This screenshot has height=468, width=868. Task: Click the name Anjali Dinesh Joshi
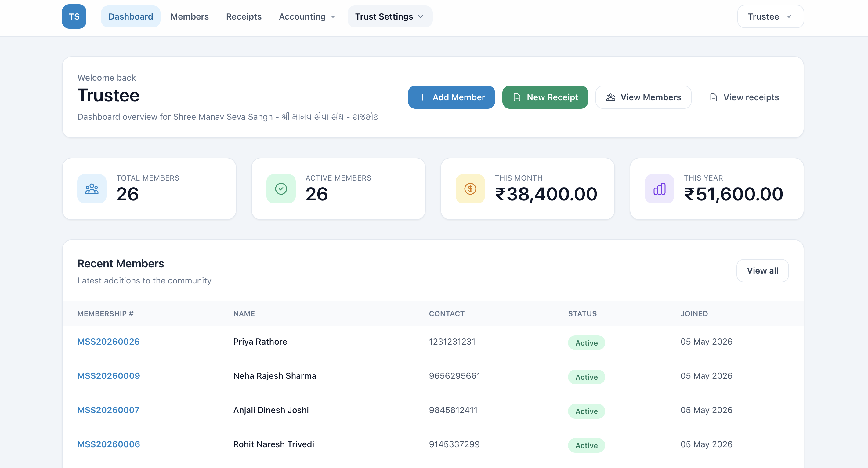click(x=271, y=410)
